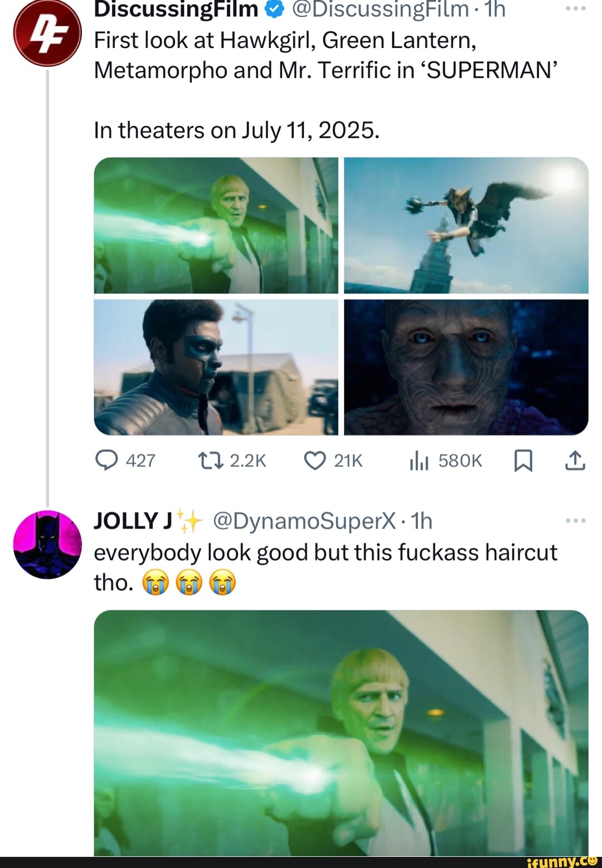602x868 pixels.
Task: Open JOLLY J Batman avatar
Action: point(47,544)
